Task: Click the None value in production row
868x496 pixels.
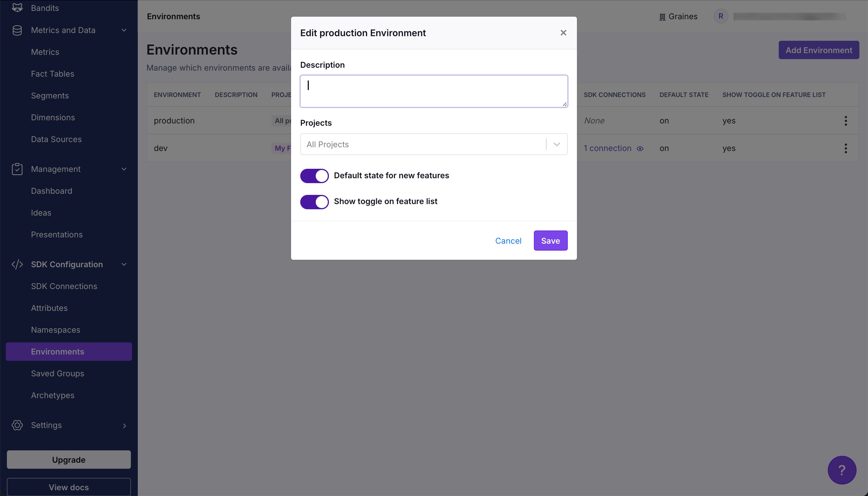Action: click(x=594, y=121)
